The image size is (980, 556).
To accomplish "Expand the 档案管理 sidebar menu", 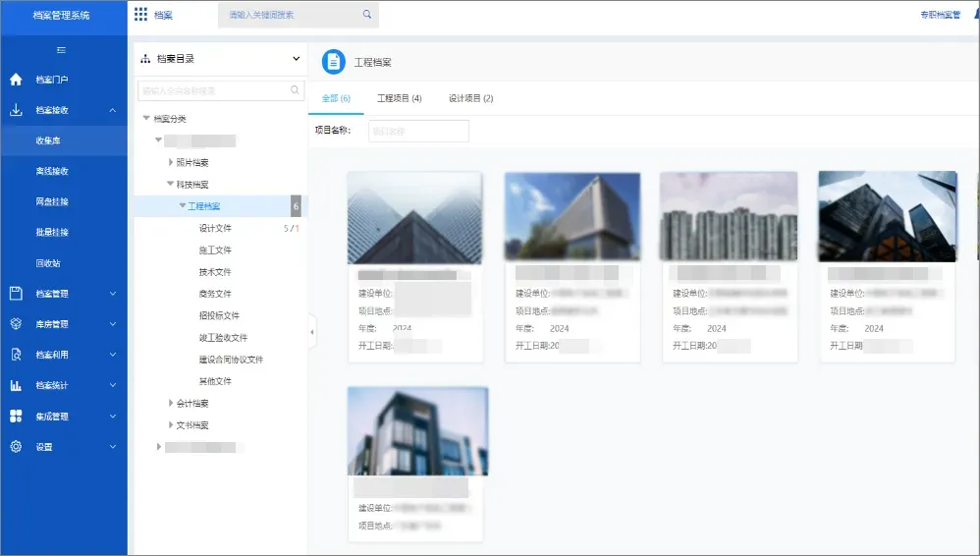I will 64,294.
